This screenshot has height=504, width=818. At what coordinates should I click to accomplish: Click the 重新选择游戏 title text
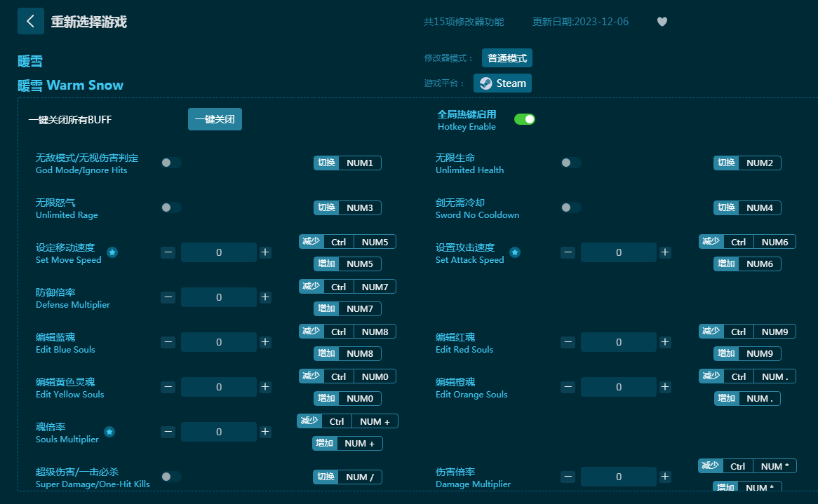pyautogui.click(x=88, y=22)
